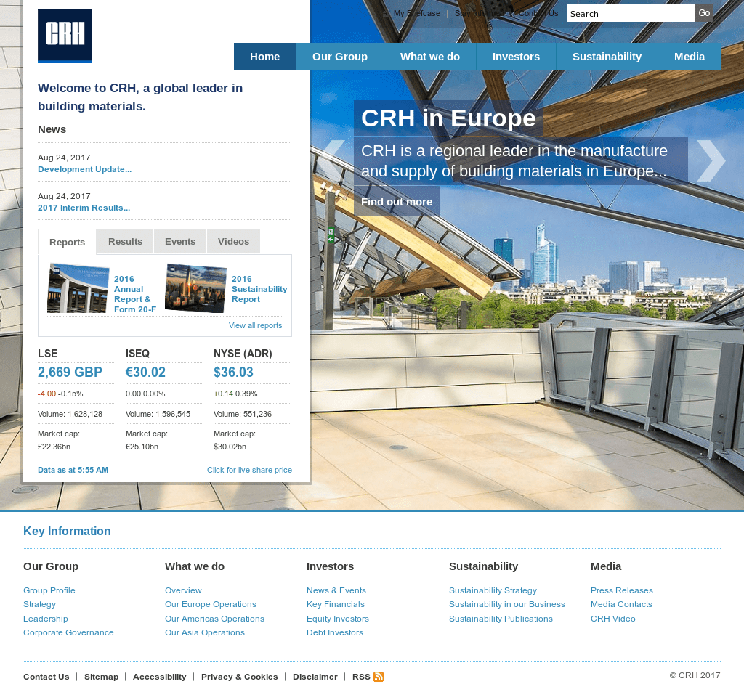Open Our Americas Operations link
This screenshot has width=744, height=700.
[214, 619]
